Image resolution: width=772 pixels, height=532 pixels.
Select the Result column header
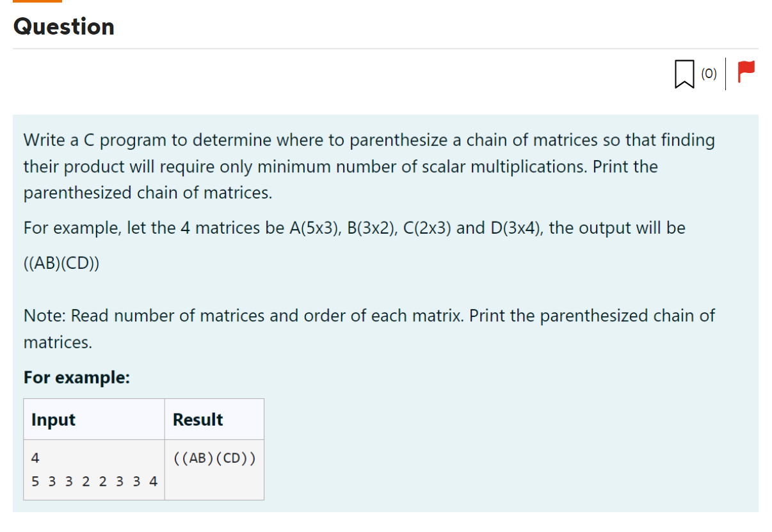[x=197, y=419]
